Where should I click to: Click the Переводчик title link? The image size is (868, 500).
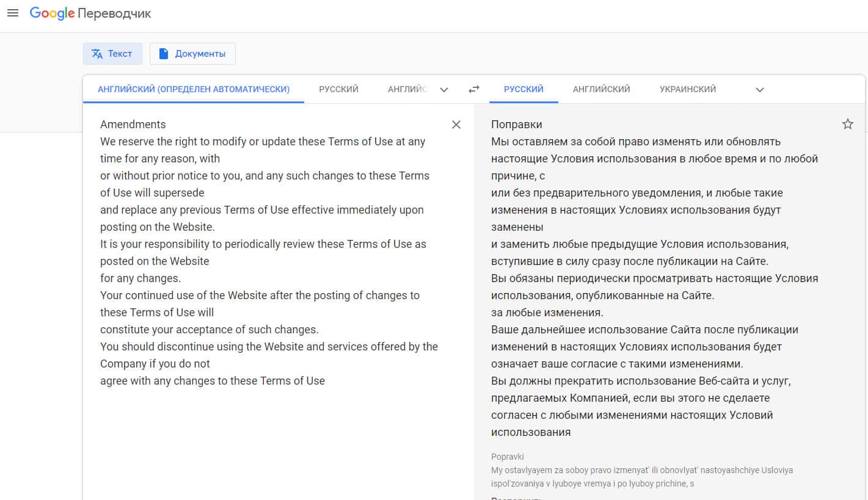(x=114, y=13)
